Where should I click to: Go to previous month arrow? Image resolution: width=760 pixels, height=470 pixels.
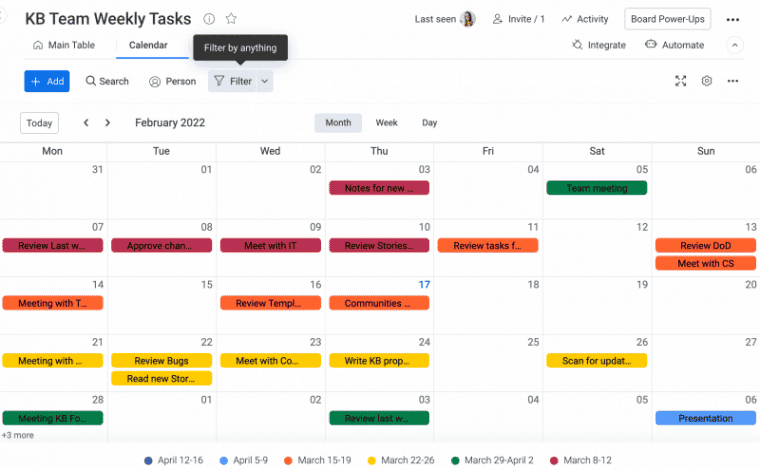click(x=86, y=123)
